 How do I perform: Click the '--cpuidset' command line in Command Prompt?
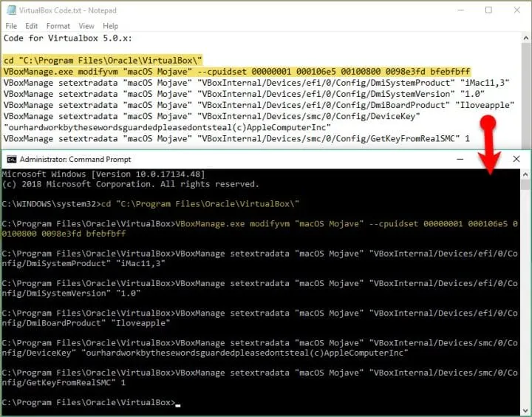259,224
